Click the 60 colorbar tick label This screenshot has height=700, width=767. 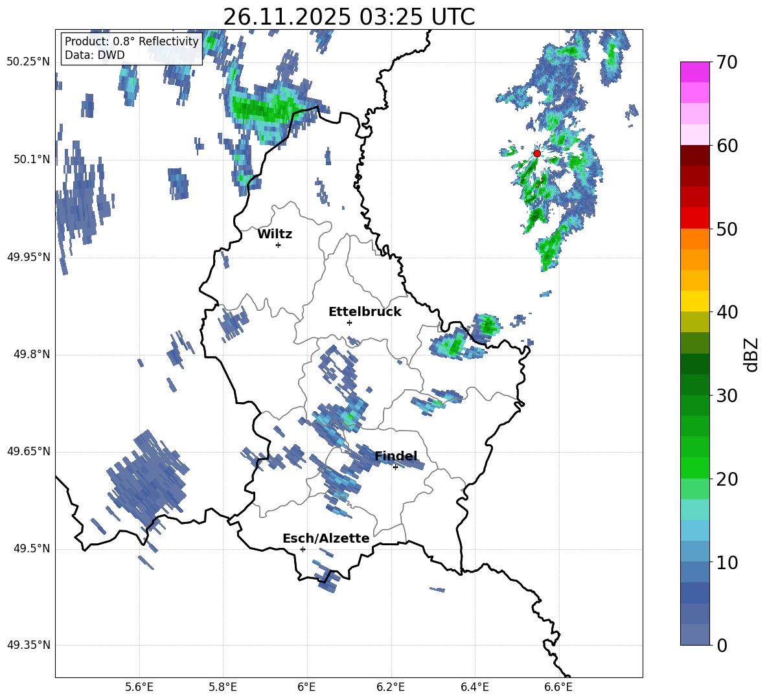(727, 146)
